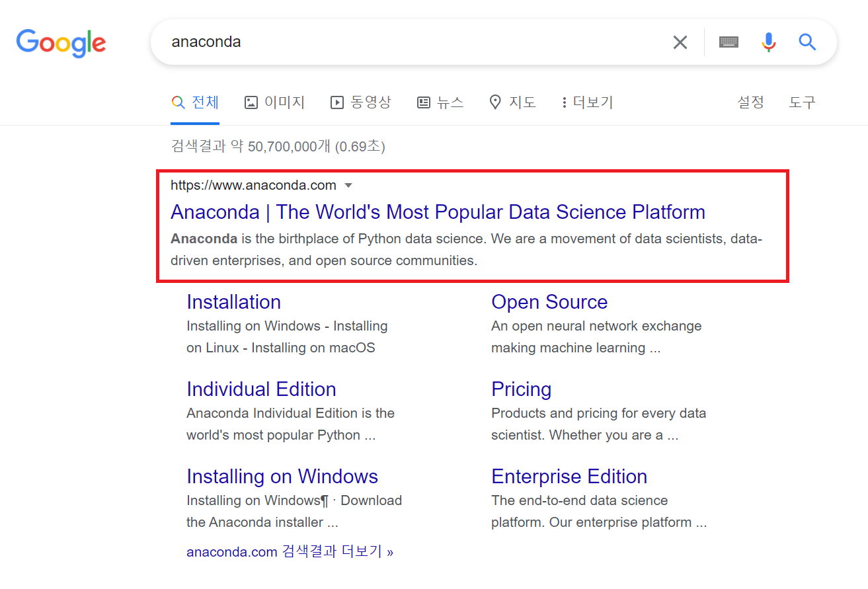Open 설정 menu

point(750,102)
